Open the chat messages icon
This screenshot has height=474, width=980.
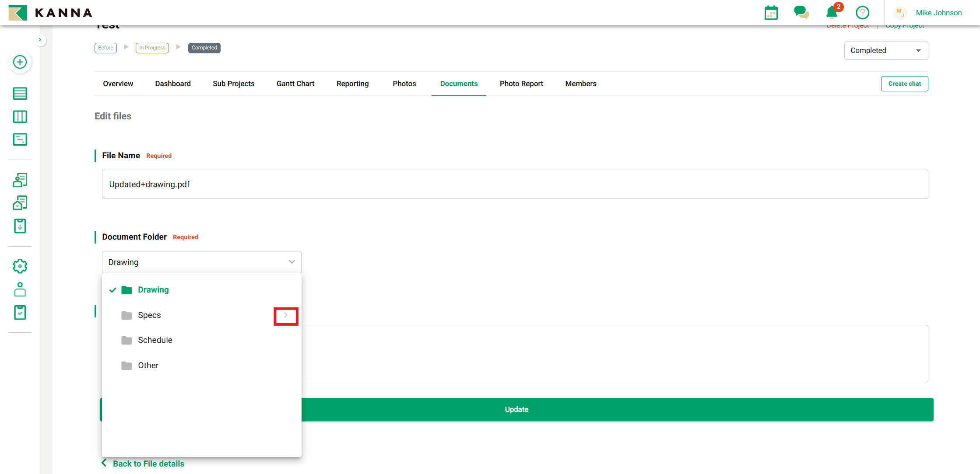(x=801, y=12)
